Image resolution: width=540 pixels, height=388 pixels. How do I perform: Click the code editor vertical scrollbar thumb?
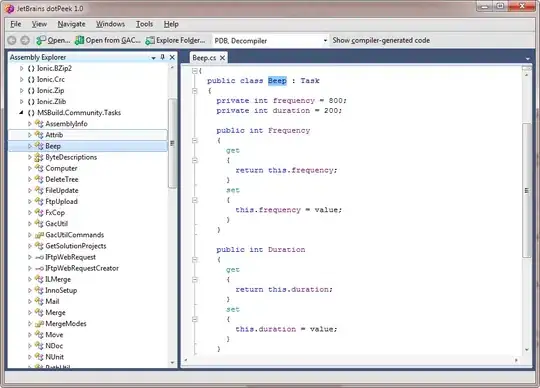click(x=527, y=190)
